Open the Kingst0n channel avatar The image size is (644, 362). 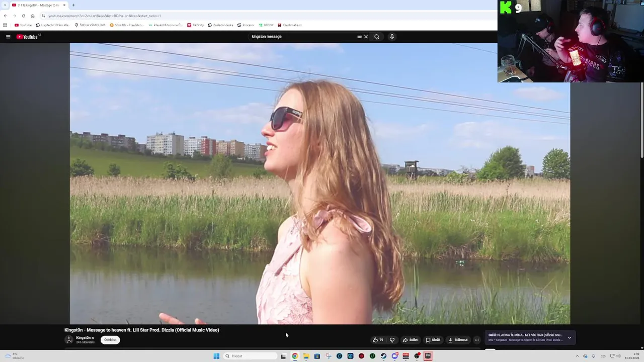pos(69,340)
